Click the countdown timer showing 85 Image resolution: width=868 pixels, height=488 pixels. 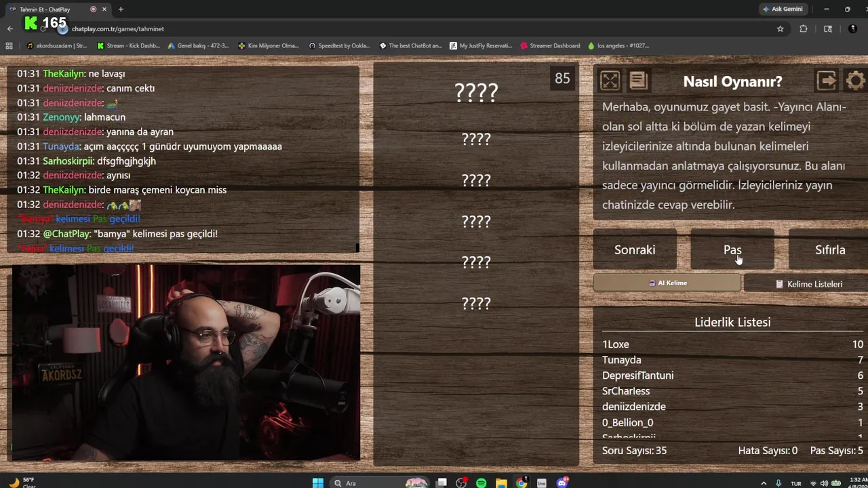pyautogui.click(x=562, y=79)
